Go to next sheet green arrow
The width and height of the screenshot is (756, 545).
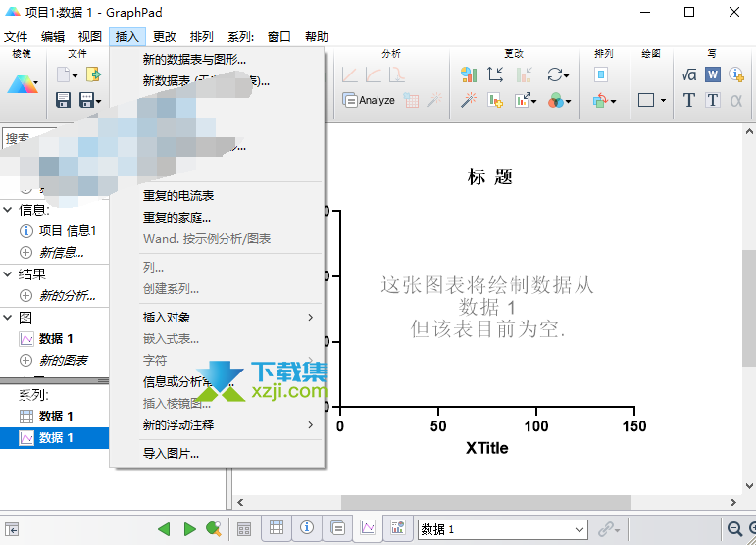(189, 529)
